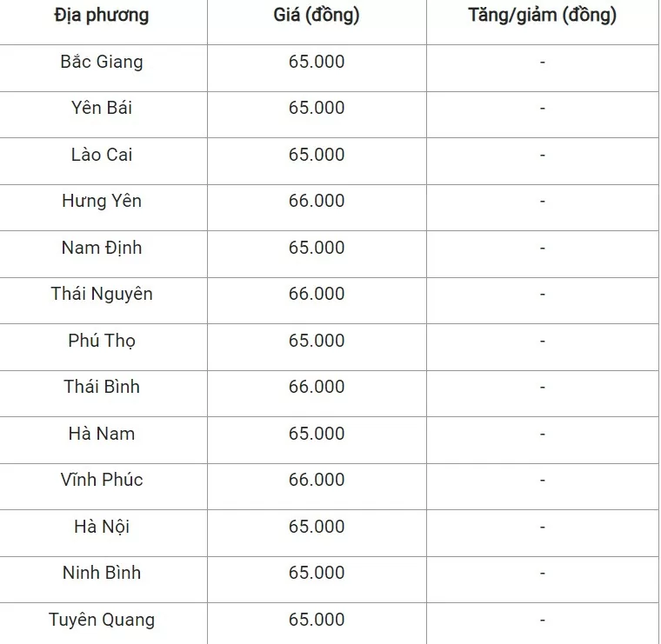The image size is (661, 644).
Task: Select the Phú Thọ cell
Action: click(102, 341)
